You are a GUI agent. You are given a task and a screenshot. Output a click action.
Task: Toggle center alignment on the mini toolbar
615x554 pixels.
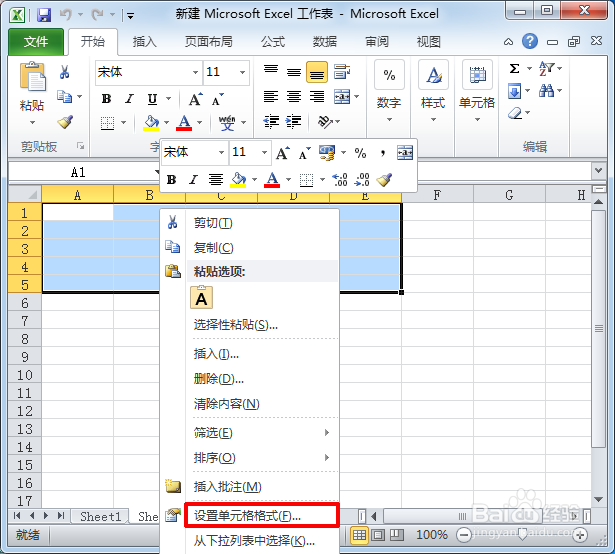coord(215,180)
